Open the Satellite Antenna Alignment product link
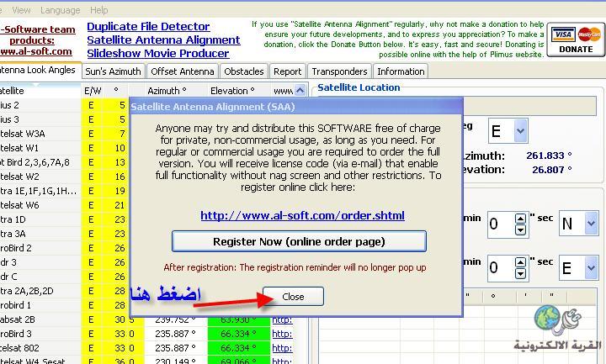606x364 pixels. coord(163,40)
